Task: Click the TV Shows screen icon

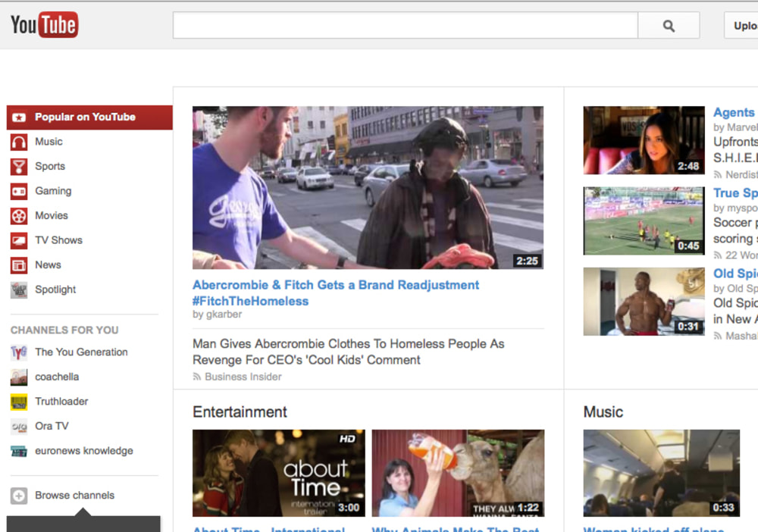Action: click(19, 241)
